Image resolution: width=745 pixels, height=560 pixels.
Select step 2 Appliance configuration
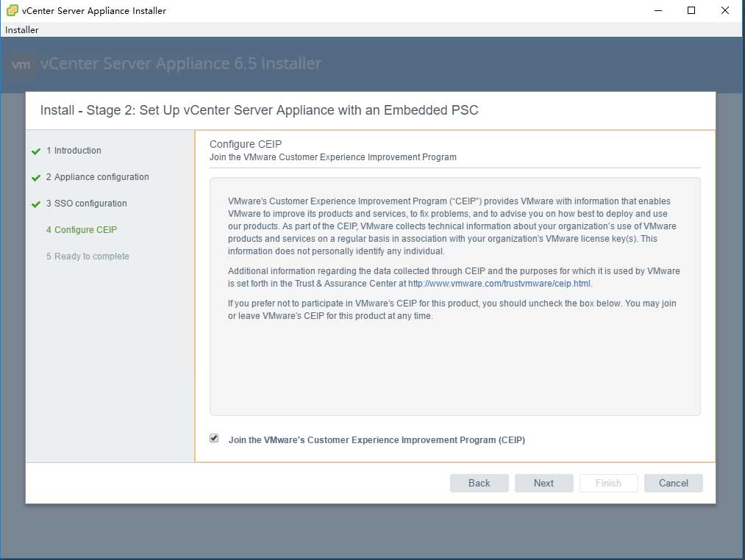(97, 177)
